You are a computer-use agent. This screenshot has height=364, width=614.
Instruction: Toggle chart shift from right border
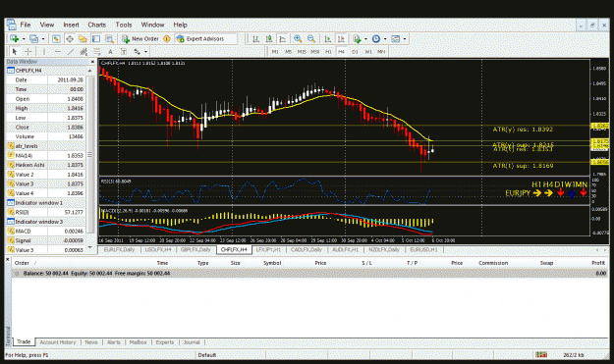coord(341,38)
